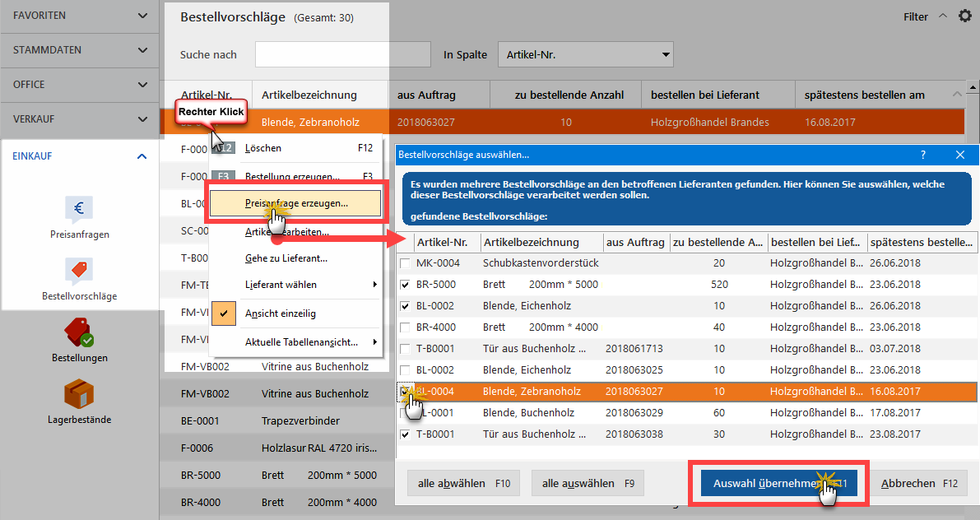Click alle abwählen F10 button
This screenshot has height=520, width=980.
464,483
